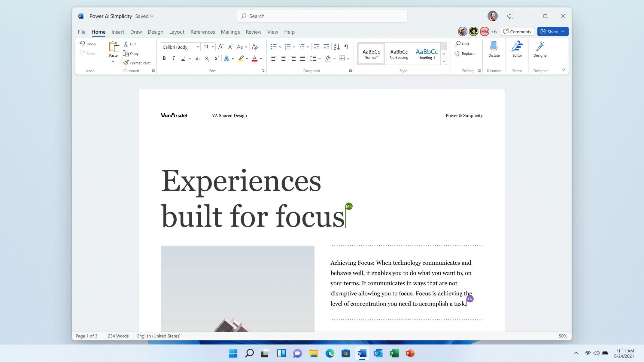Viewport: 644px width, 362px height.
Task: Expand the Font group dialog launcher
Action: pyautogui.click(x=263, y=71)
